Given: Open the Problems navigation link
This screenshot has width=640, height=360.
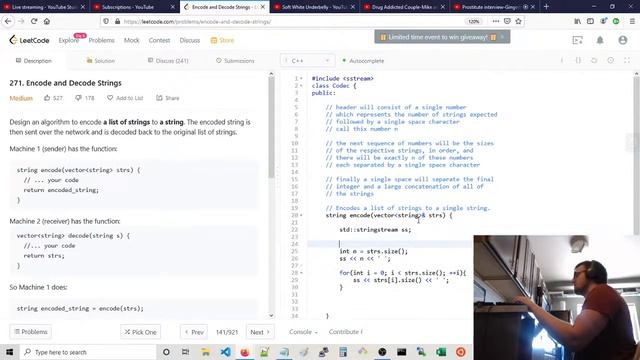Looking at the screenshot, I should tap(102, 40).
